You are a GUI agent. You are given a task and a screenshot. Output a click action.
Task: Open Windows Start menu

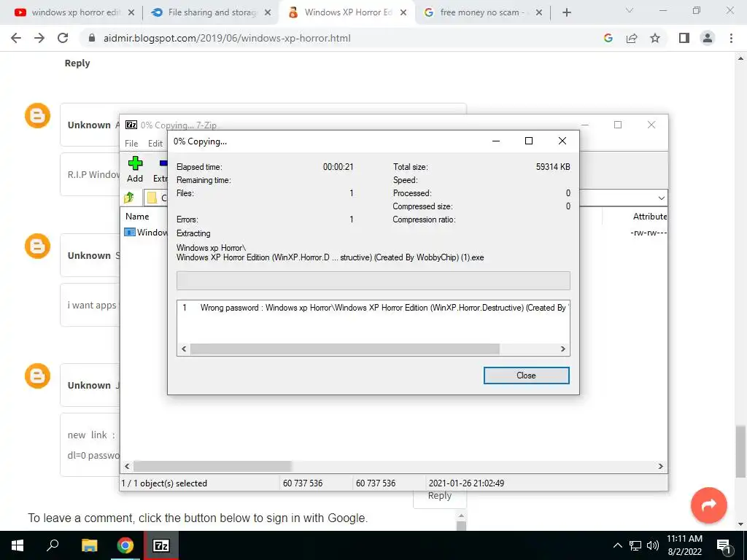(x=18, y=545)
